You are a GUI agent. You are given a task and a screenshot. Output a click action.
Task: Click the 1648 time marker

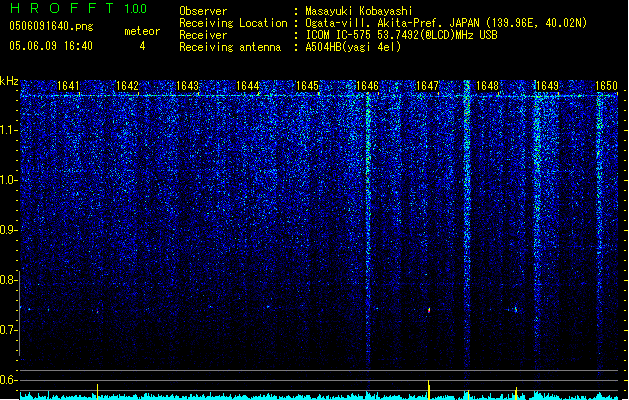pyautogui.click(x=487, y=86)
